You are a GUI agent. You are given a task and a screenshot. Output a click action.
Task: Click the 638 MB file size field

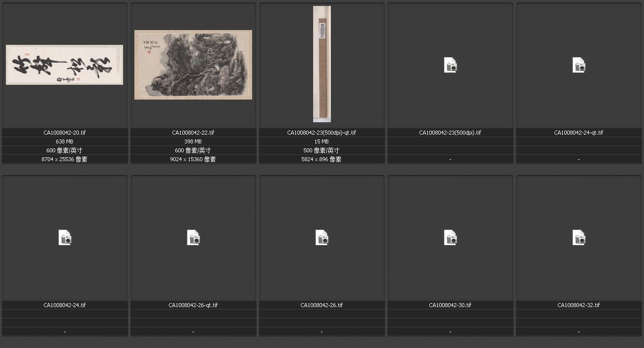pyautogui.click(x=64, y=141)
